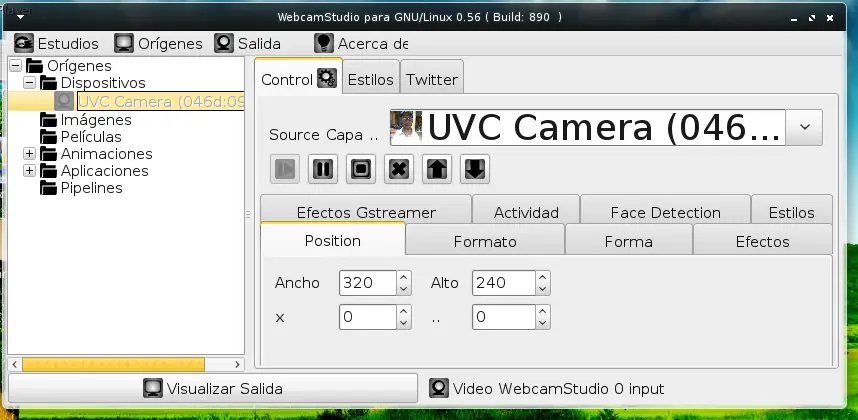Decrease the y position value
This screenshot has width=858, height=420.
click(x=542, y=323)
